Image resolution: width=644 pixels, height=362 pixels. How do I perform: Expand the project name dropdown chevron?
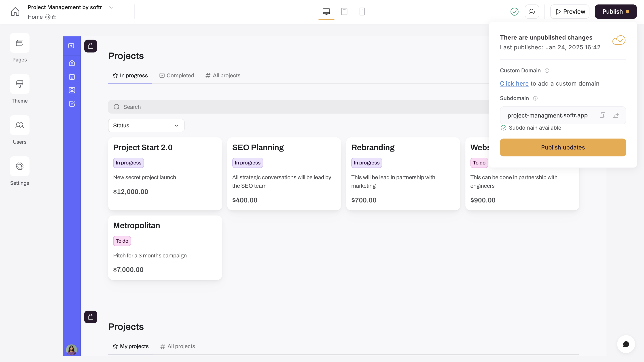point(112,8)
